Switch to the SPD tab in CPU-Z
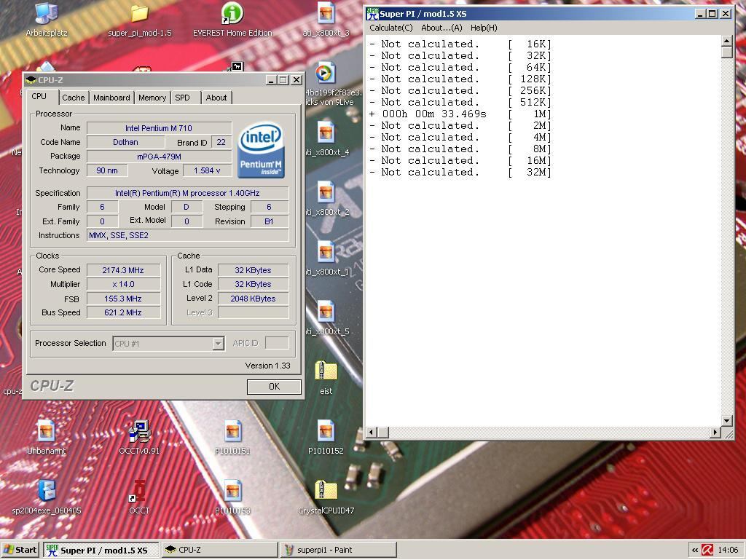This screenshot has width=746, height=560. point(182,98)
